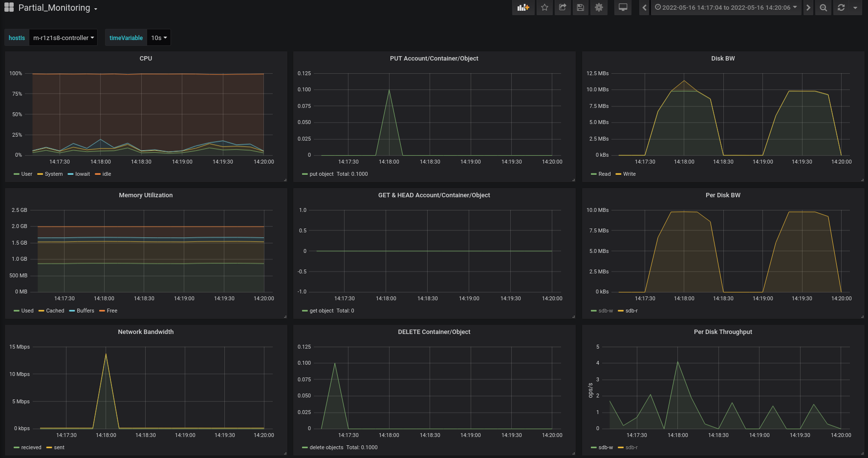Open dashboard settings gear
Image resolution: width=868 pixels, height=458 pixels.
[x=599, y=7]
